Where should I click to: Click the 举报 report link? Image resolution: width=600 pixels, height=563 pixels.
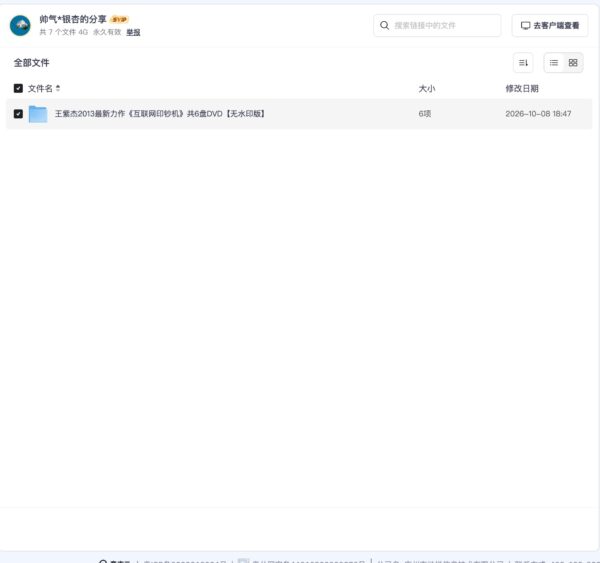(133, 33)
